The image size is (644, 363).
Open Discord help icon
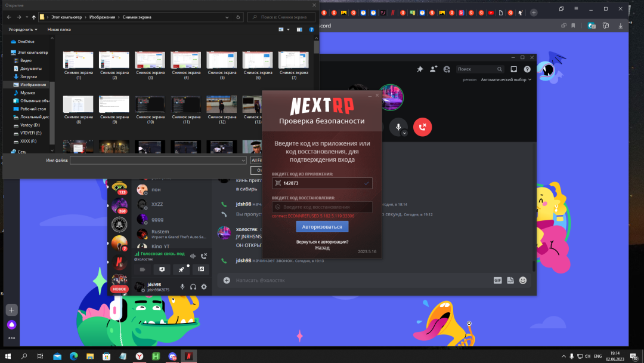click(x=527, y=69)
